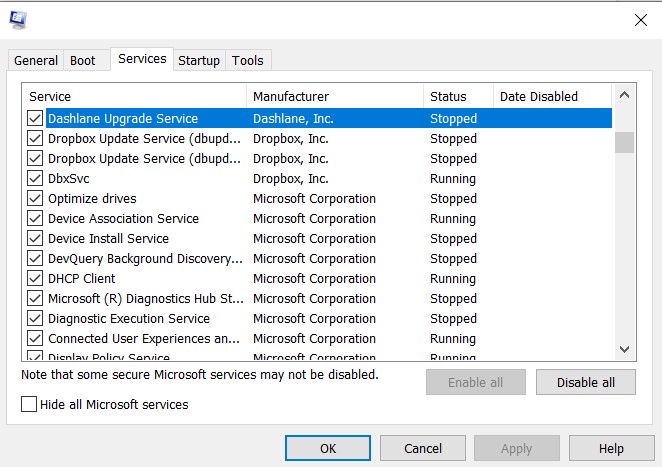Screen dimensions: 662x467
Task: Select Diagnostic Execution Service row text
Action: coord(129,318)
